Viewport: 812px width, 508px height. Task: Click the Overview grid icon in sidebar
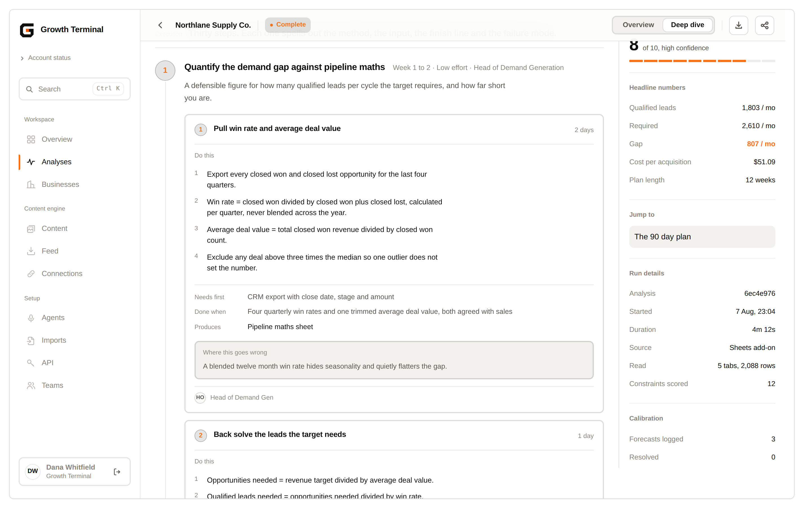click(x=31, y=139)
